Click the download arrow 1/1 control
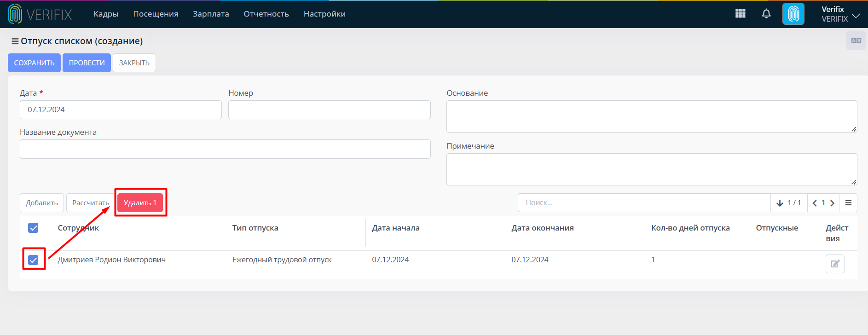Viewport: 868px width, 335px height. [x=789, y=203]
